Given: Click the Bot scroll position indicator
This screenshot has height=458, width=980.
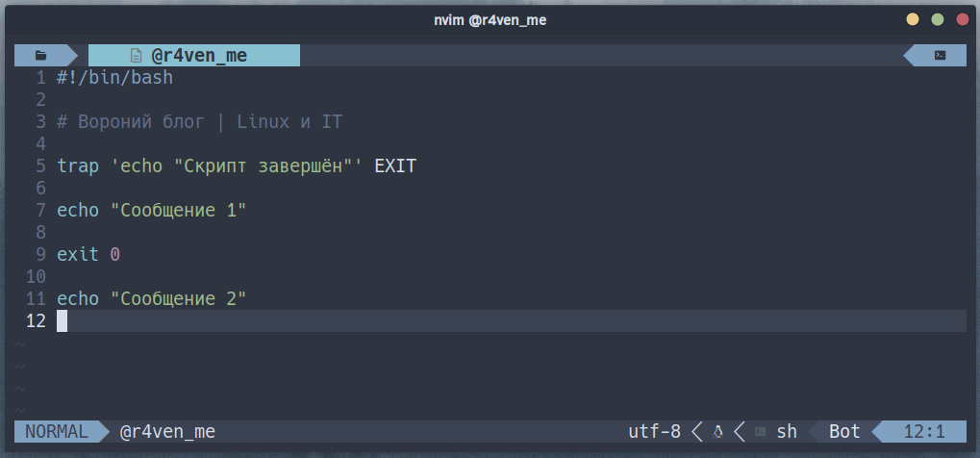Looking at the screenshot, I should (x=844, y=432).
